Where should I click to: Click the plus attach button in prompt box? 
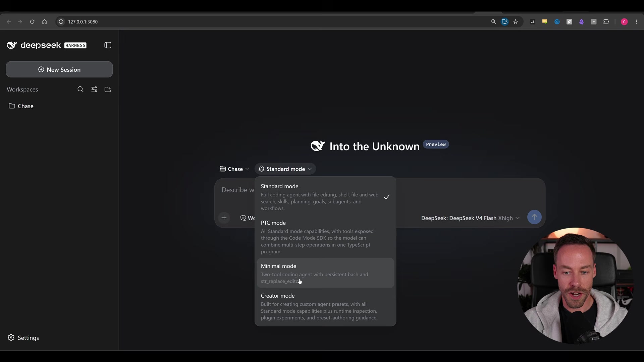point(224,218)
